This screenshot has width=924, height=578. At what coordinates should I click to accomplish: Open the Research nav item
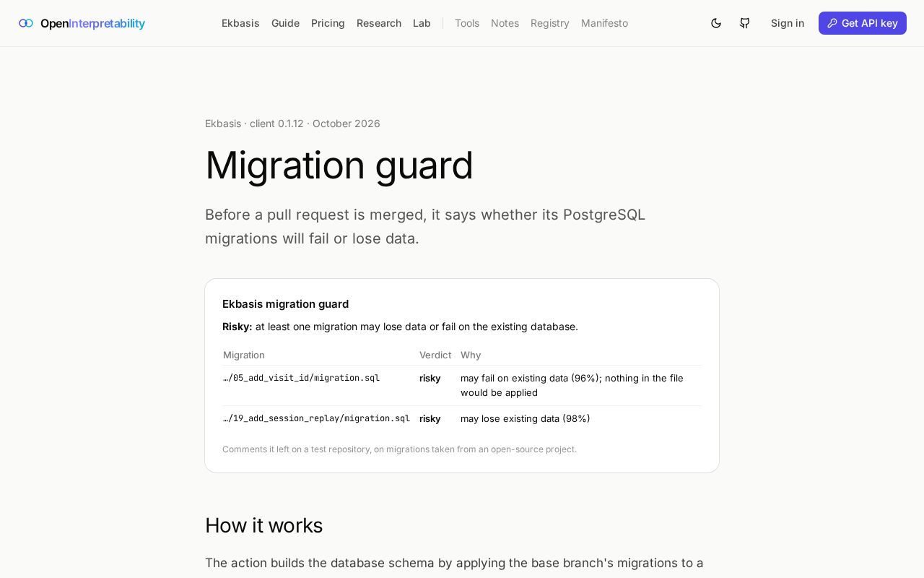379,23
